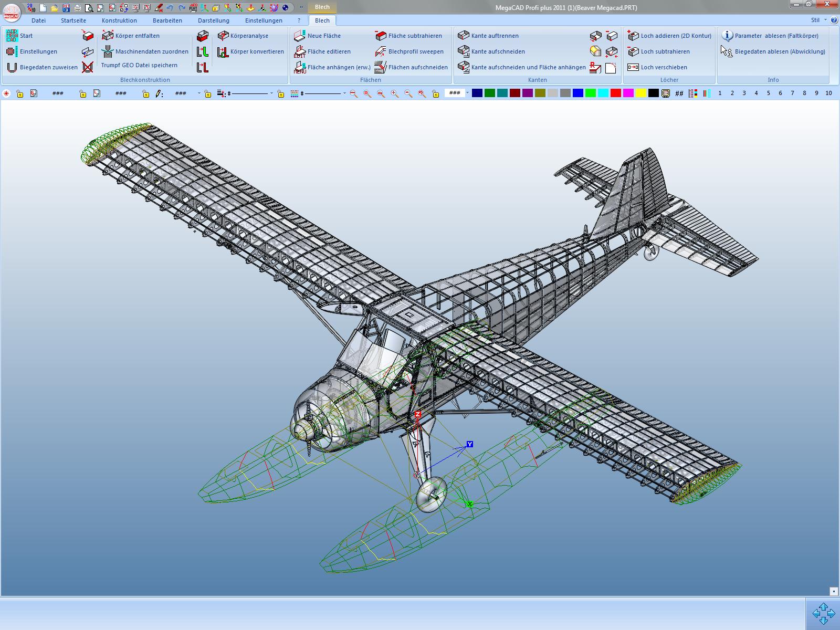This screenshot has width=840, height=630.
Task: Toggle the padlock next to the pen icon
Action: (145, 95)
